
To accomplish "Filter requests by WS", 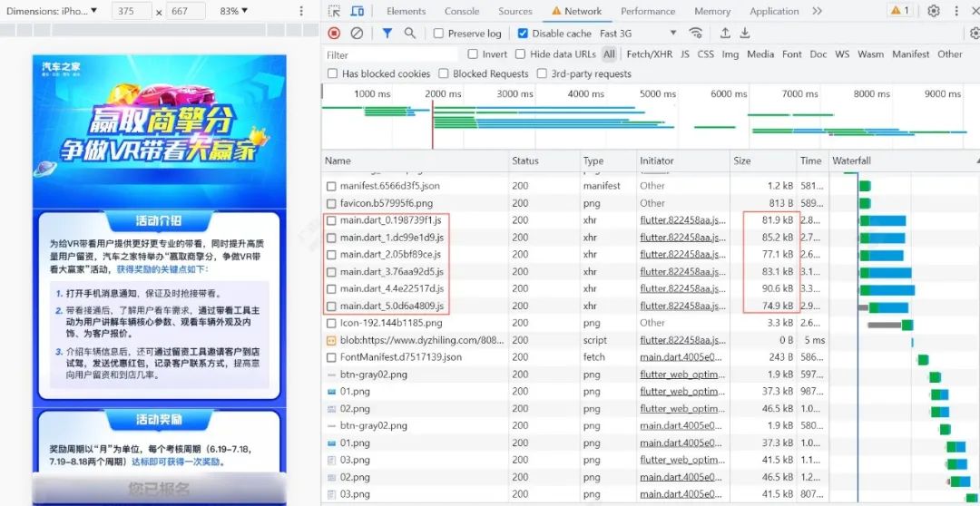I will pyautogui.click(x=842, y=54).
